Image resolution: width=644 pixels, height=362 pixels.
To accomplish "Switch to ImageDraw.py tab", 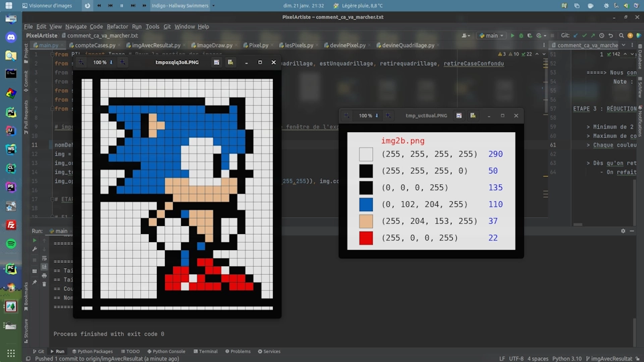I will (215, 45).
